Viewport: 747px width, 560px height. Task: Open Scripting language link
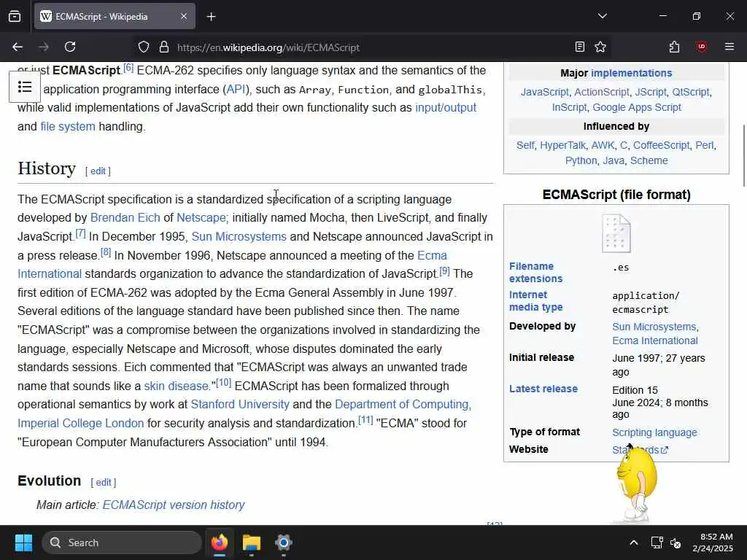coord(654,432)
